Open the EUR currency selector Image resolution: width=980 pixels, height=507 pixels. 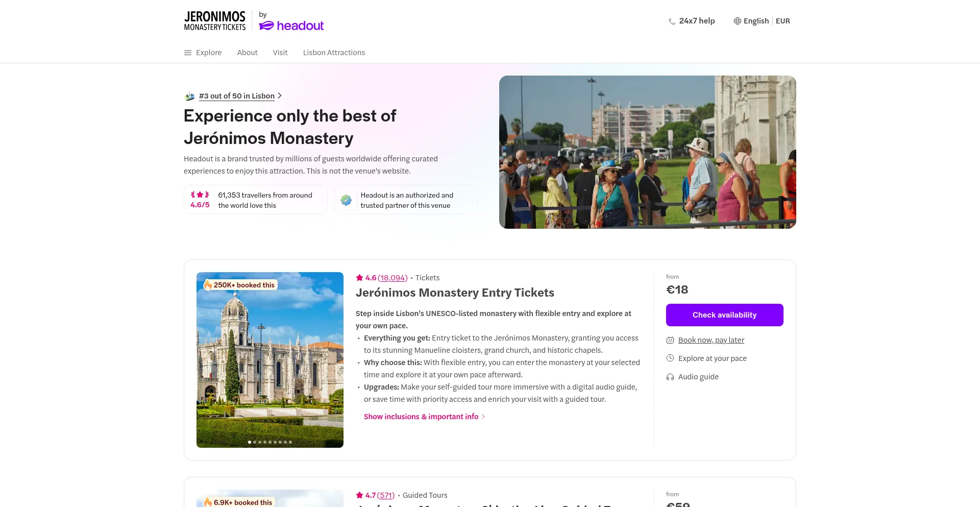pyautogui.click(x=782, y=21)
